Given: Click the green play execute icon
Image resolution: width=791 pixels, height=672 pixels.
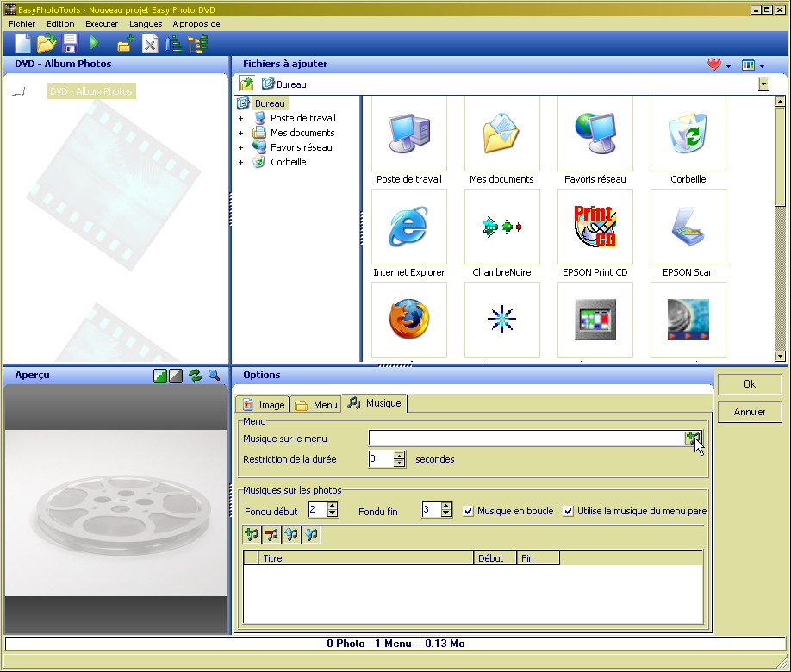Looking at the screenshot, I should point(95,43).
